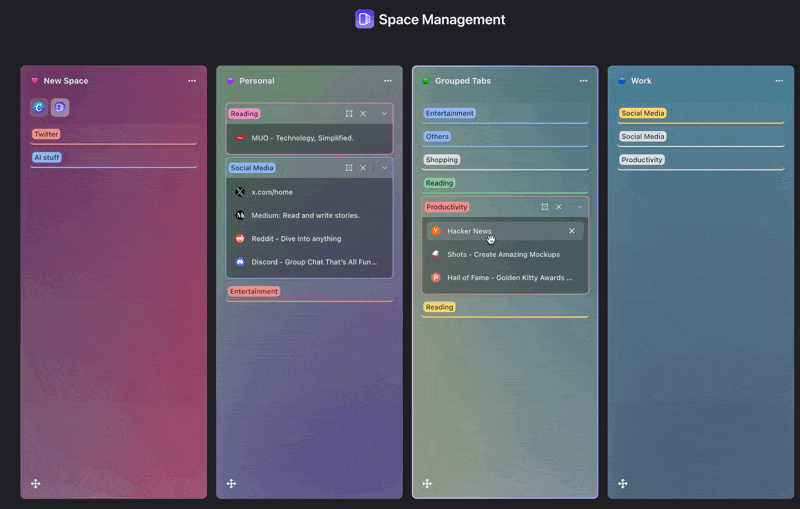Screen dimensions: 800x509
Task: Open the Shots - Create Amazing Mockups tab
Action: click(503, 254)
